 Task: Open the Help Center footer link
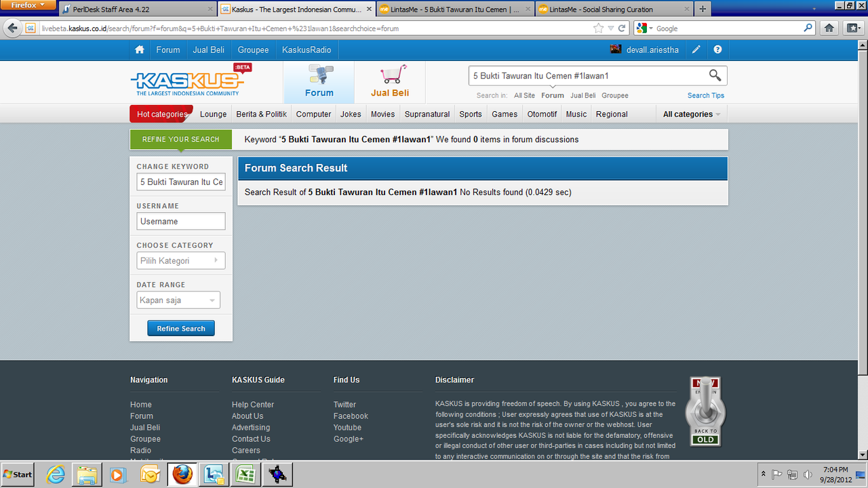[253, 405]
